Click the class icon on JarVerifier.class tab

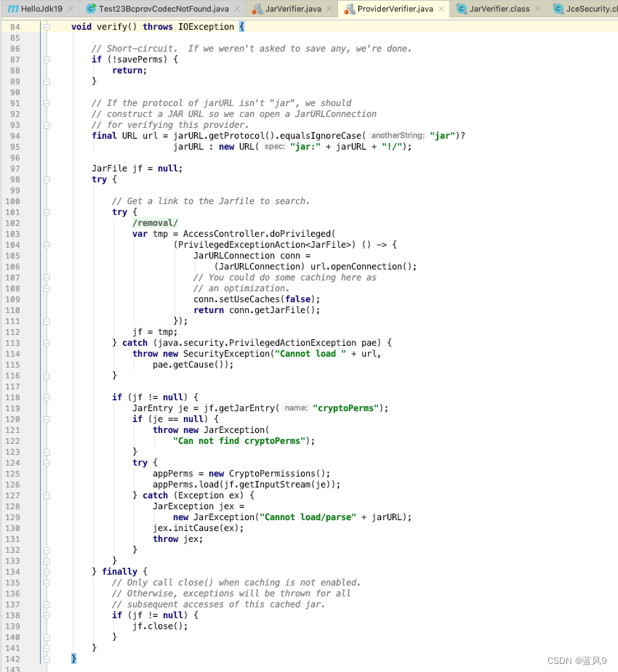pyautogui.click(x=462, y=9)
